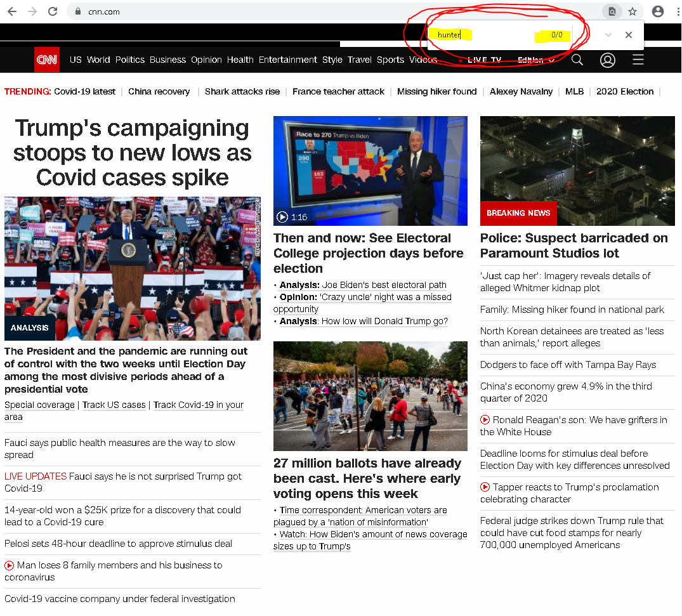The width and height of the screenshot is (682, 616).
Task: Open "Then and now: See Electoral College" headline
Action: point(369,253)
